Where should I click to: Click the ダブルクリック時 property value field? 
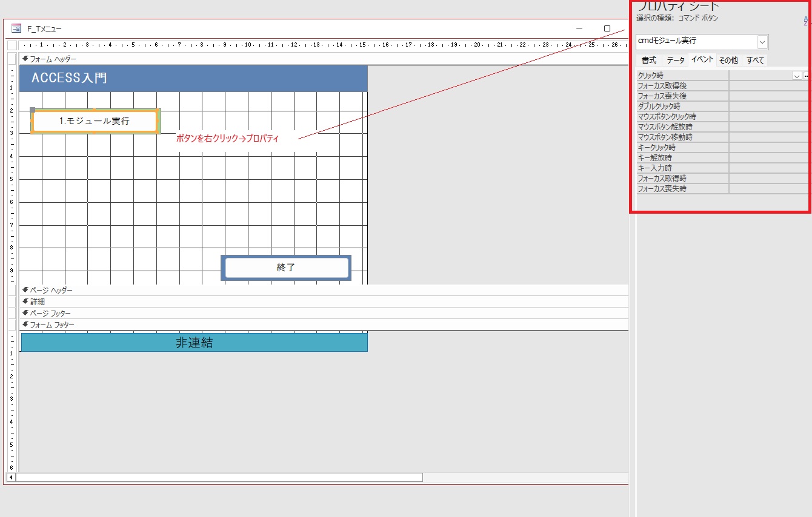(x=768, y=106)
